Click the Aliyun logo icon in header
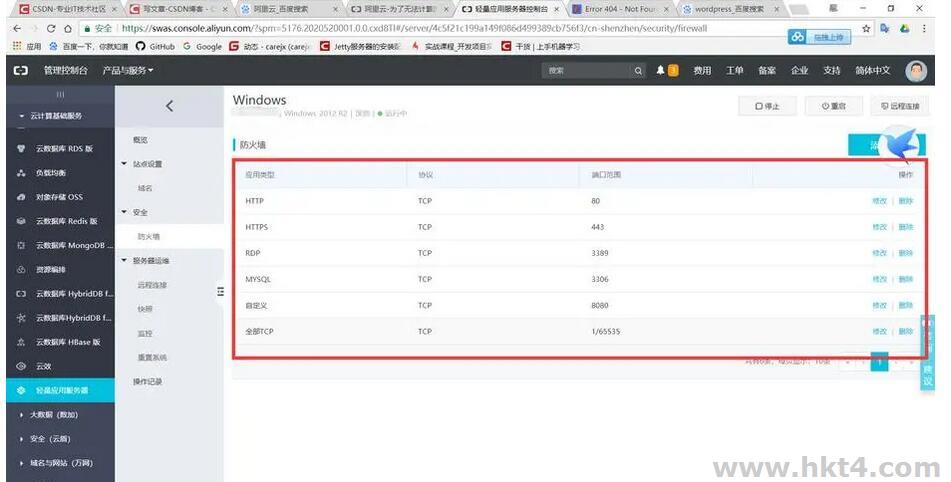The image size is (951, 482). coord(21,71)
